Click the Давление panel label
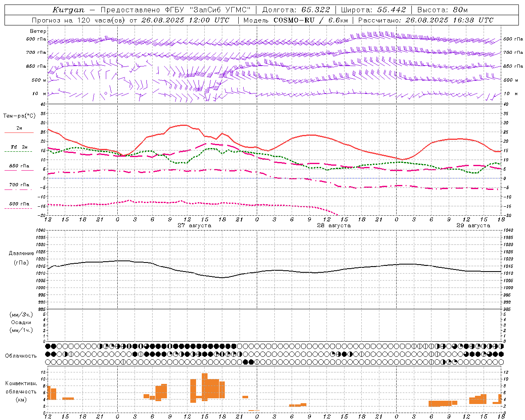525x420 pixels. [21, 253]
